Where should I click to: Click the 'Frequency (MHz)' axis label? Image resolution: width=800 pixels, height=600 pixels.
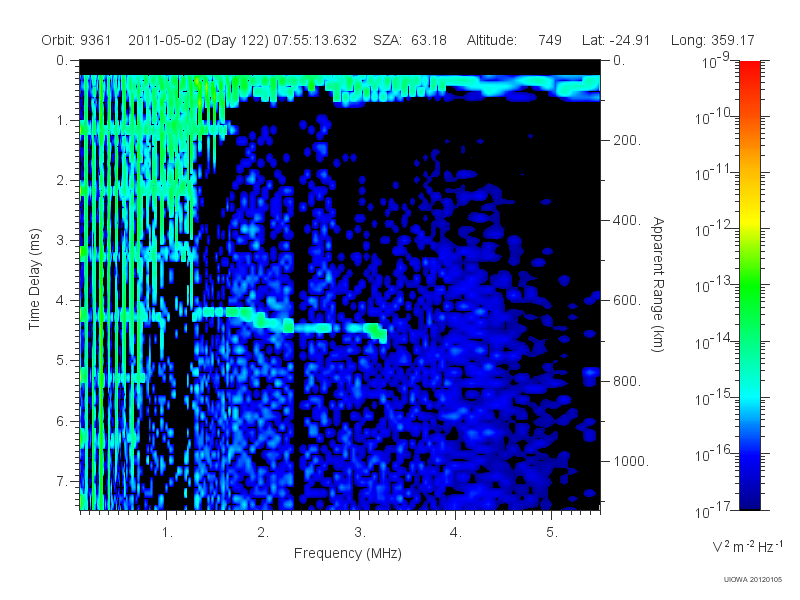(x=347, y=553)
